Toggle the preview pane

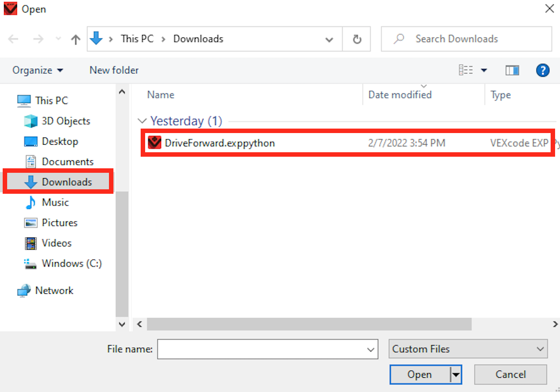pos(512,70)
